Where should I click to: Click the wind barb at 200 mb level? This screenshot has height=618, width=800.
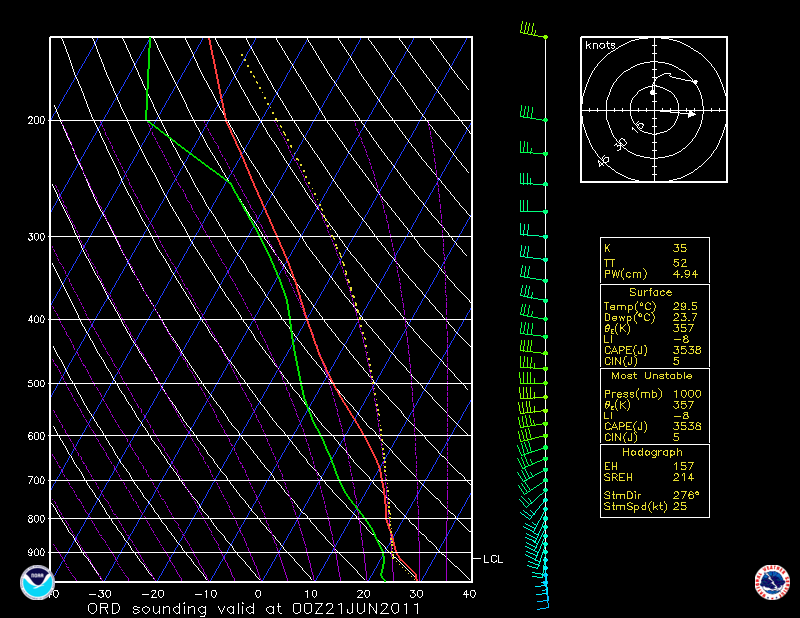pyautogui.click(x=533, y=113)
